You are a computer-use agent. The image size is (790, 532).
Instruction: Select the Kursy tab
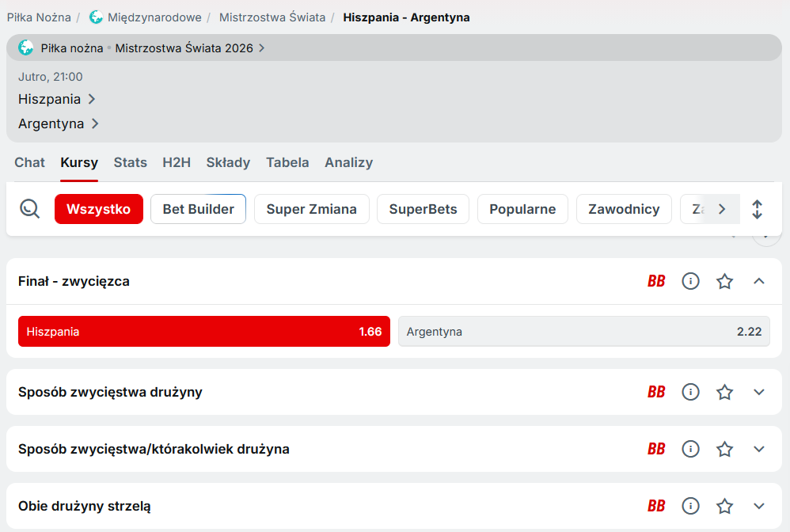(x=79, y=163)
